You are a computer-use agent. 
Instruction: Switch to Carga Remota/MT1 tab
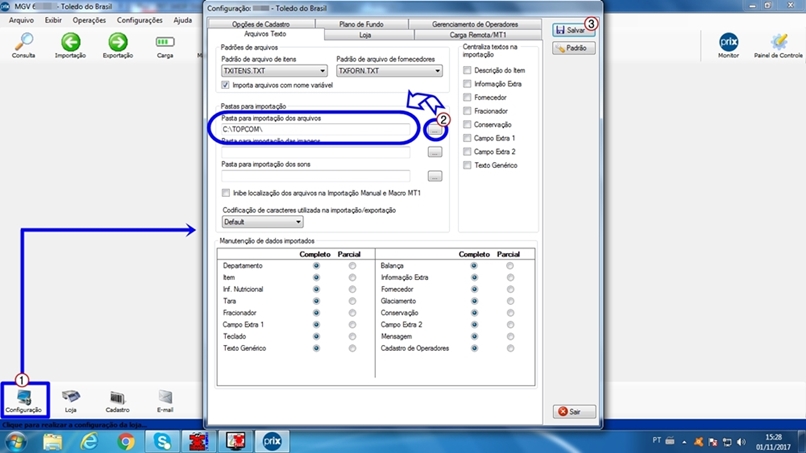pyautogui.click(x=478, y=34)
